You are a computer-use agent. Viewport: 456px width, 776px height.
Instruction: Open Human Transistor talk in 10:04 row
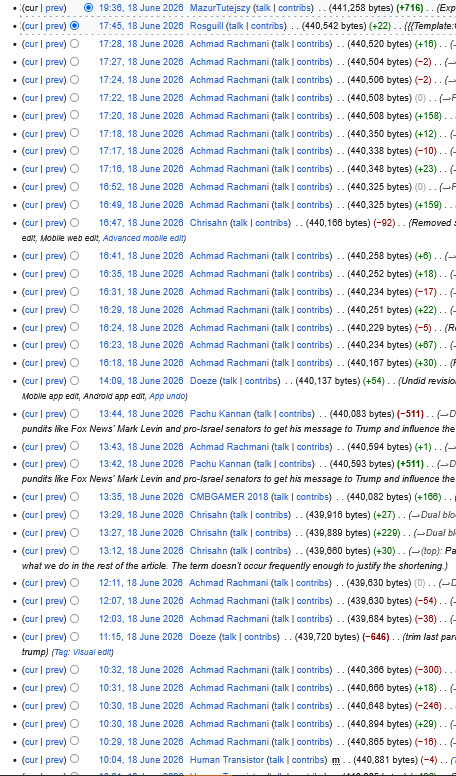(x=277, y=760)
